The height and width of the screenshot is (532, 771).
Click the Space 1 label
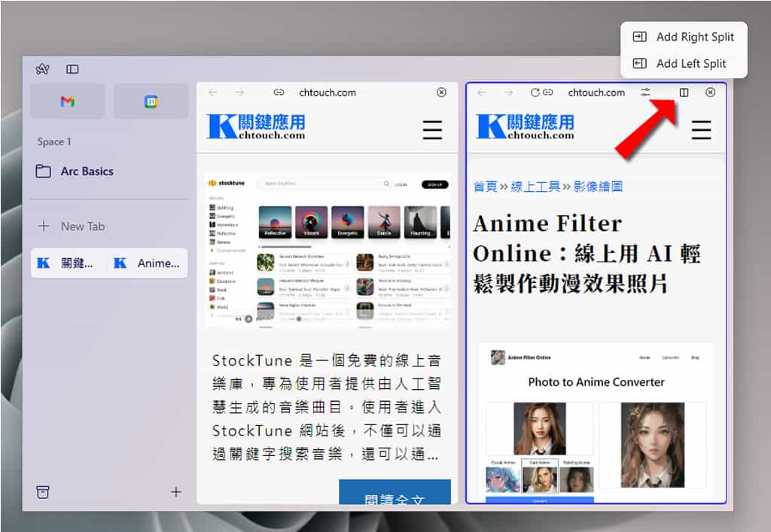click(x=54, y=142)
